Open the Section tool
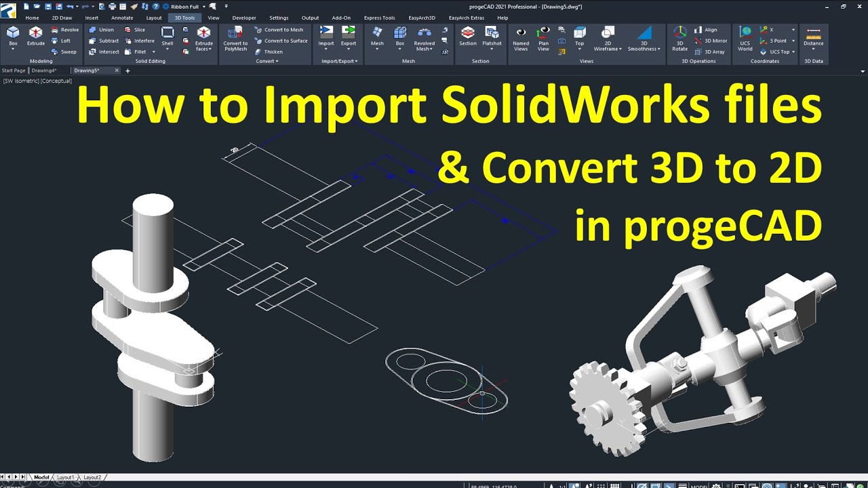 [468, 37]
